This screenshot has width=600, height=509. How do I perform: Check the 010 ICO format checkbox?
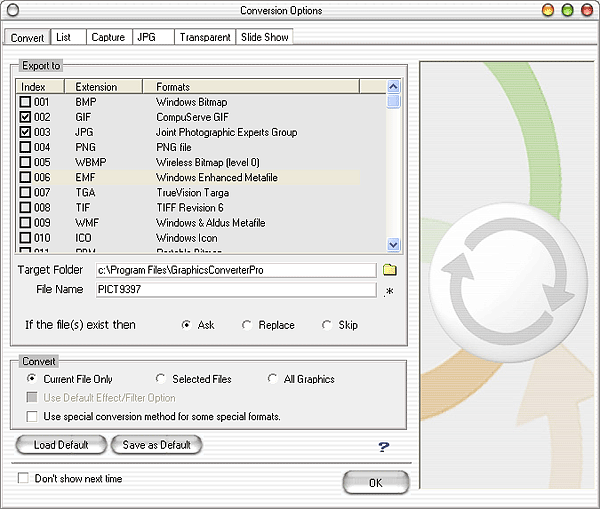point(25,238)
